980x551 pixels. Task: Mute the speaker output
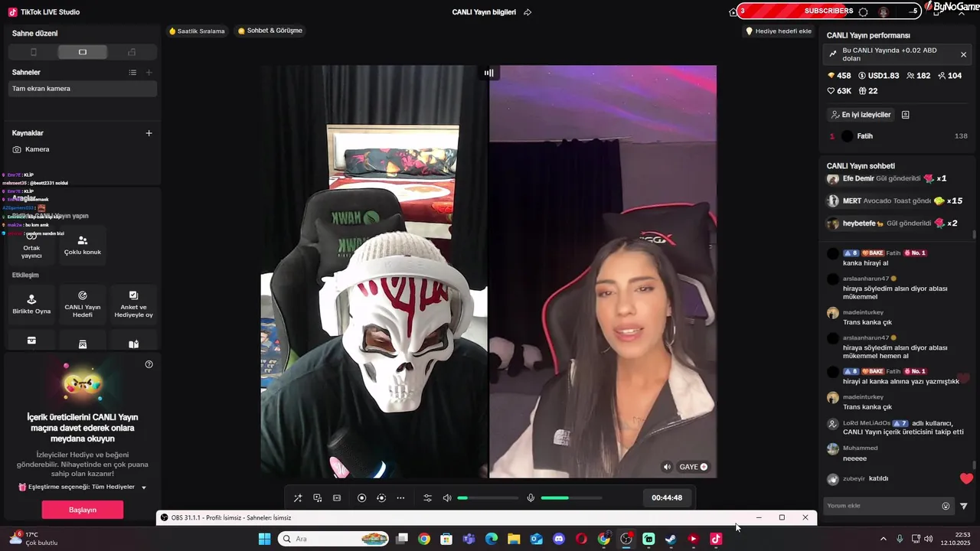(x=447, y=498)
